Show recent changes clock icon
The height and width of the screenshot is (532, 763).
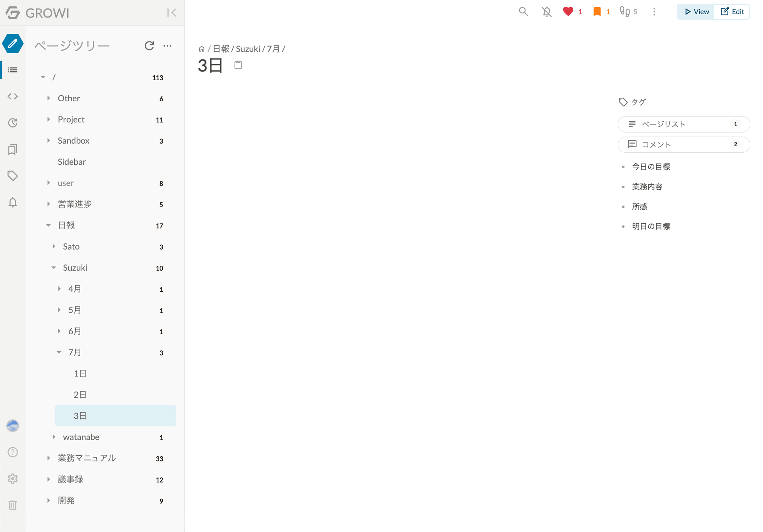[13, 123]
